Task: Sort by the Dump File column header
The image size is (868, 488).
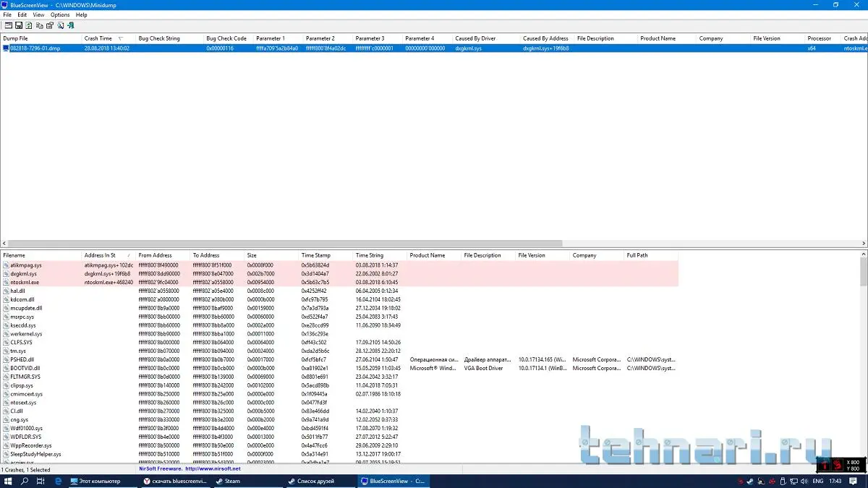Action: click(x=41, y=38)
